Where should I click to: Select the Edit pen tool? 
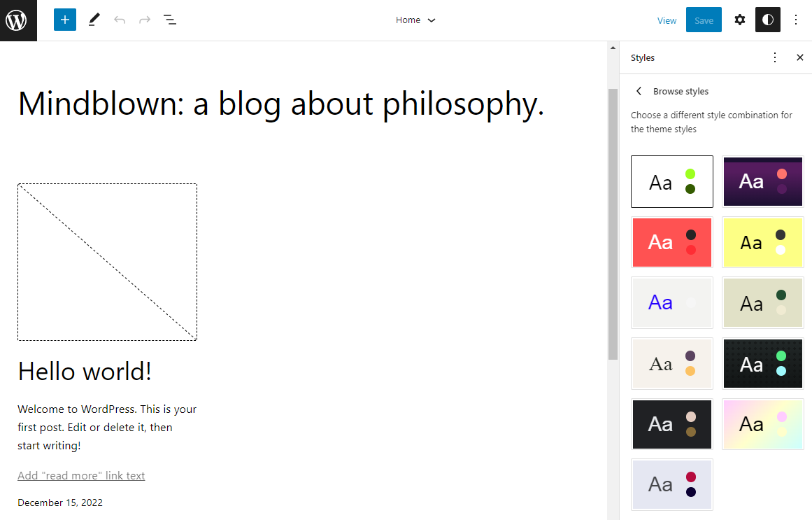94,20
